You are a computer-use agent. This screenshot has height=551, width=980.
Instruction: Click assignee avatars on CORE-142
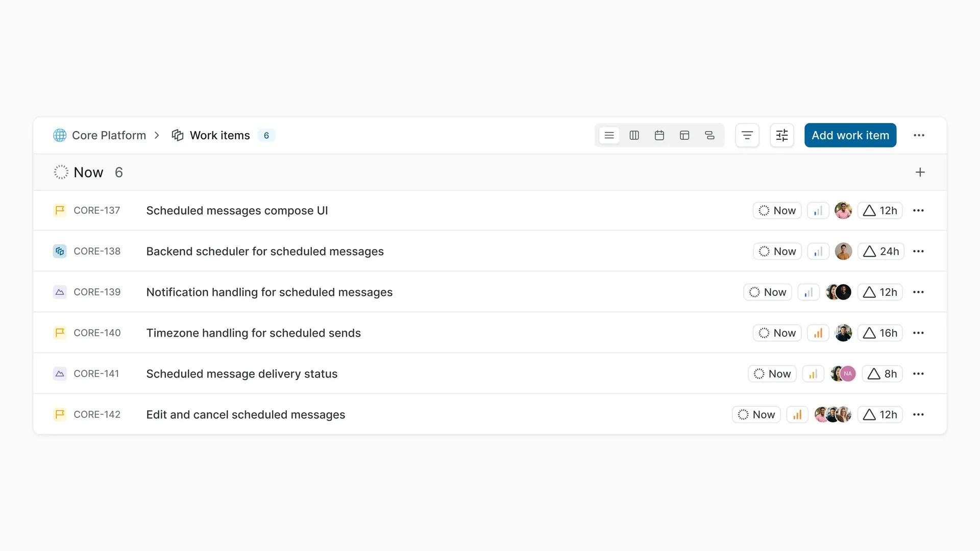[833, 415]
